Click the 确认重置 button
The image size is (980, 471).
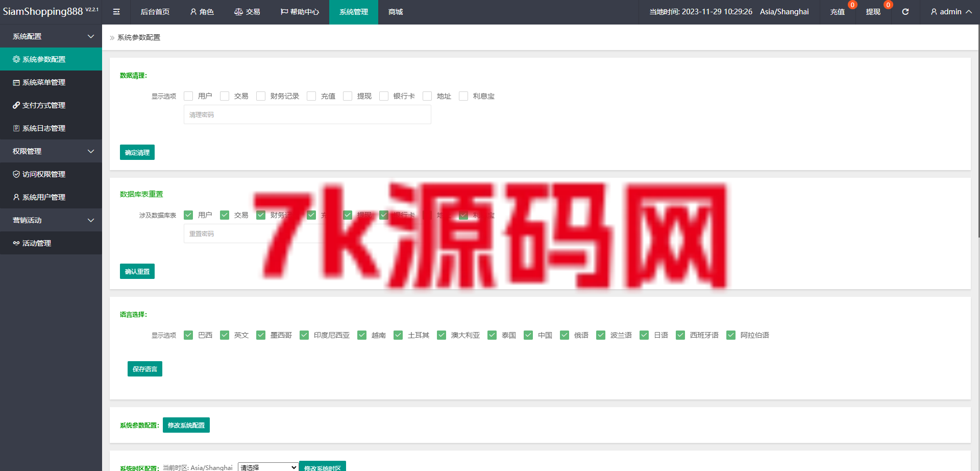point(137,271)
